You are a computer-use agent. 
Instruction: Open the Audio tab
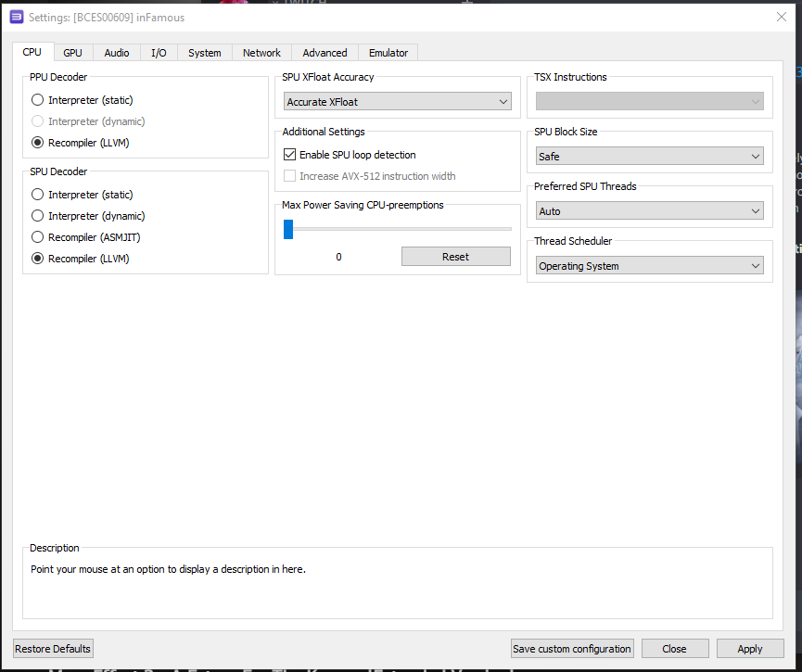pos(117,53)
